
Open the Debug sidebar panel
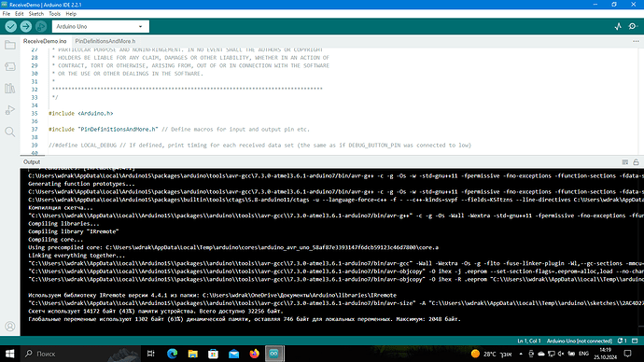(x=10, y=110)
